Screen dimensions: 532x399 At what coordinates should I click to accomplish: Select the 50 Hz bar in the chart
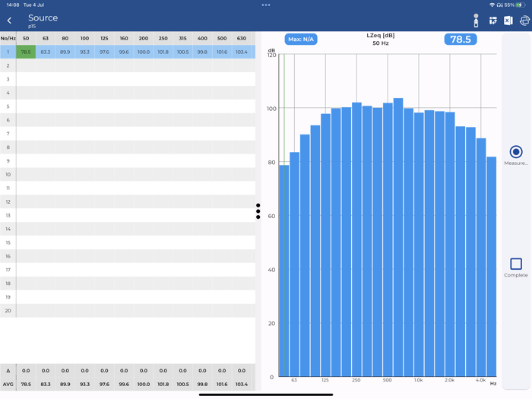pyautogui.click(x=284, y=271)
